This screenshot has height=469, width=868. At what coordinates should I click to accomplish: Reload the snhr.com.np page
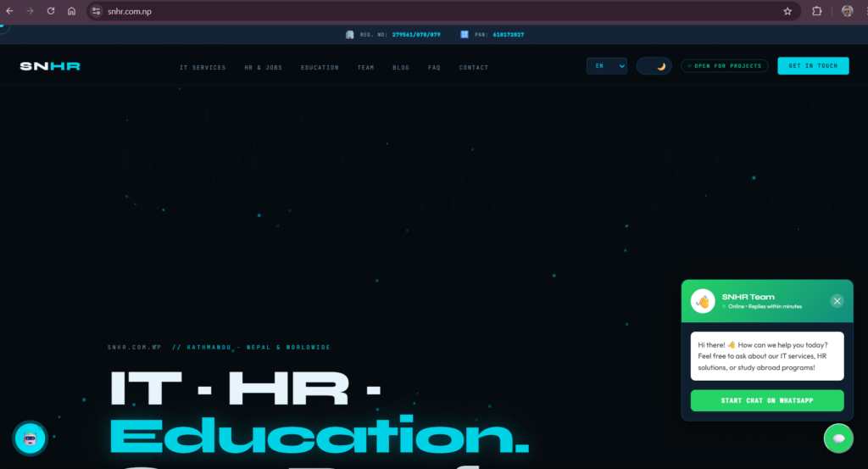(x=50, y=11)
